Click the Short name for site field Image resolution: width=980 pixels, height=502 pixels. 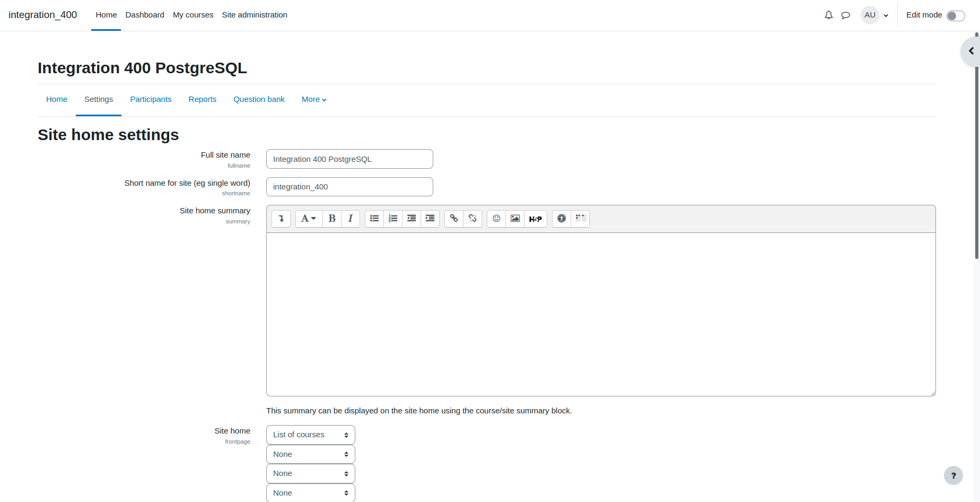click(349, 187)
